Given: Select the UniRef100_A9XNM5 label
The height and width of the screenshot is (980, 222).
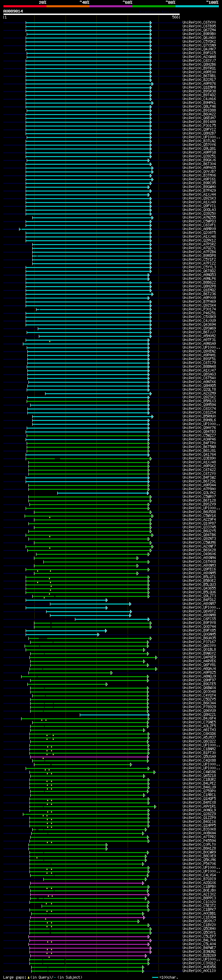Looking at the screenshot, I should pos(199,573).
